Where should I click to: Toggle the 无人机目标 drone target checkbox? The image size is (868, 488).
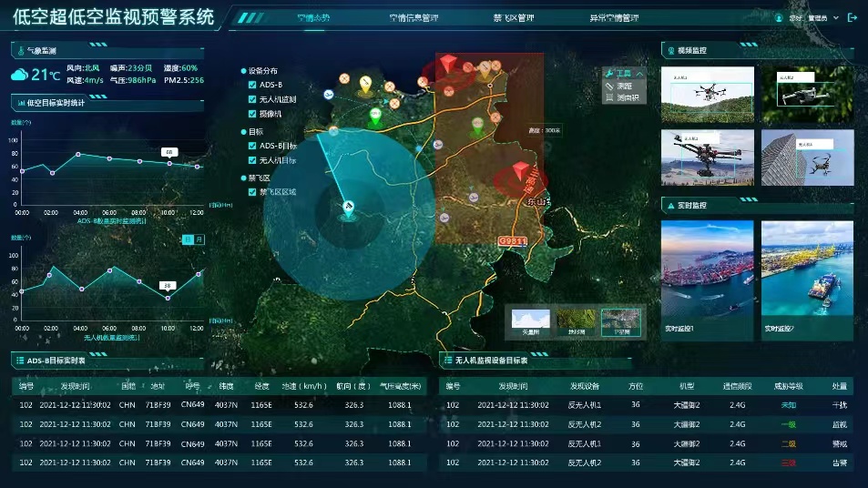(x=252, y=160)
